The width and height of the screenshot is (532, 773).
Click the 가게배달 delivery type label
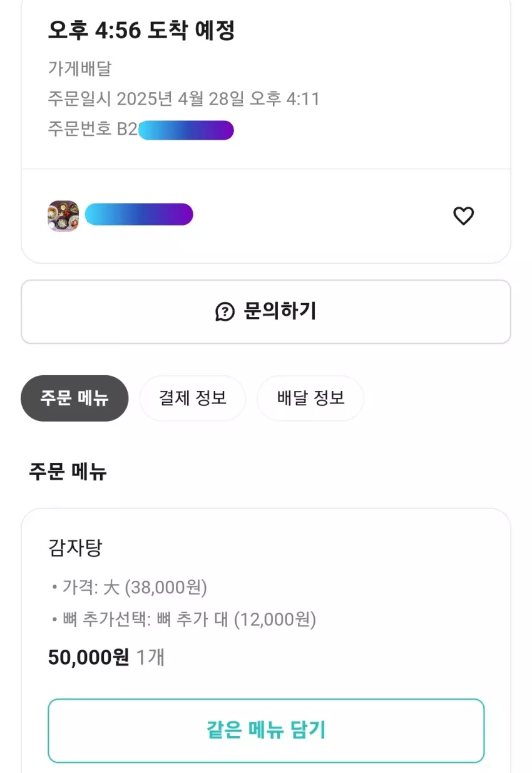pyautogui.click(x=79, y=68)
